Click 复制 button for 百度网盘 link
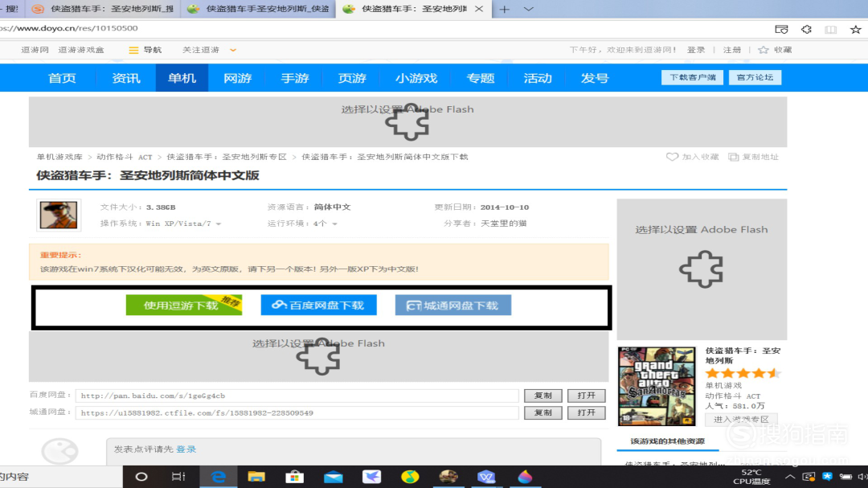This screenshot has width=868, height=488. 542,396
